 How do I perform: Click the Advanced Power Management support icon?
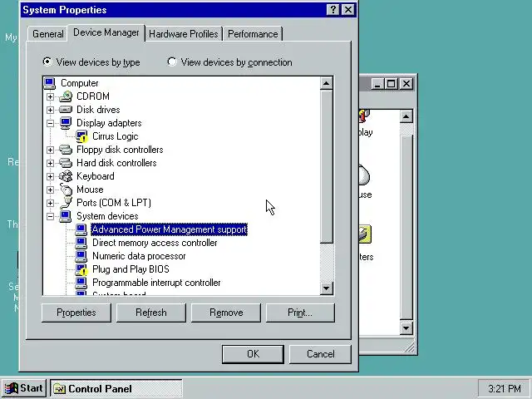(81, 229)
